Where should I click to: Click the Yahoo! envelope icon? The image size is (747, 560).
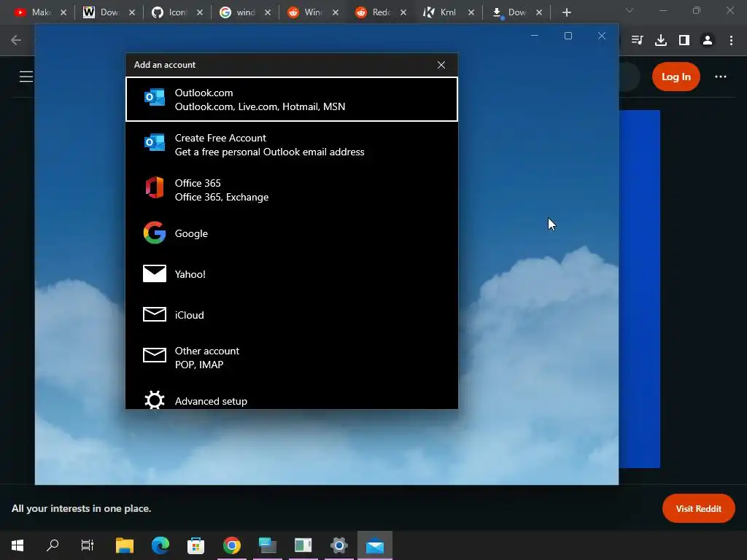click(x=155, y=274)
